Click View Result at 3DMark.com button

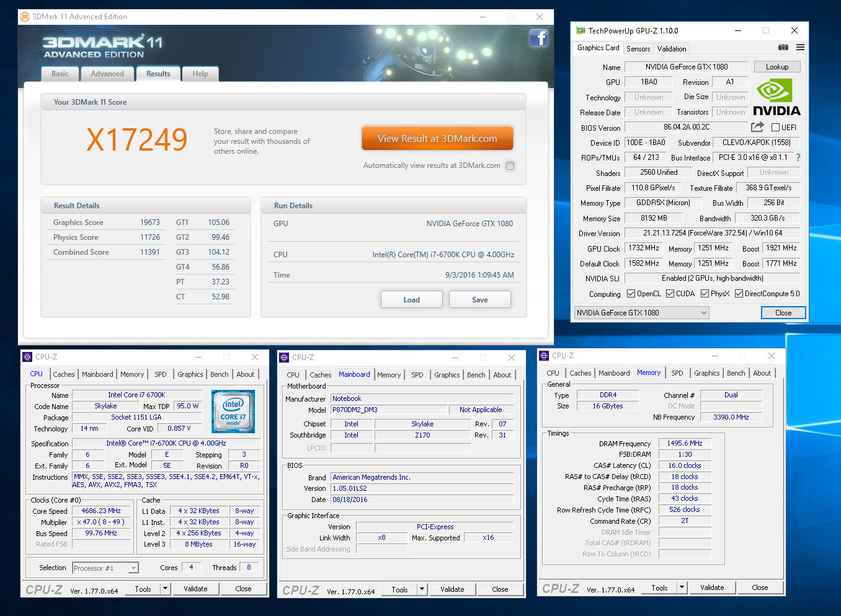pos(437,139)
